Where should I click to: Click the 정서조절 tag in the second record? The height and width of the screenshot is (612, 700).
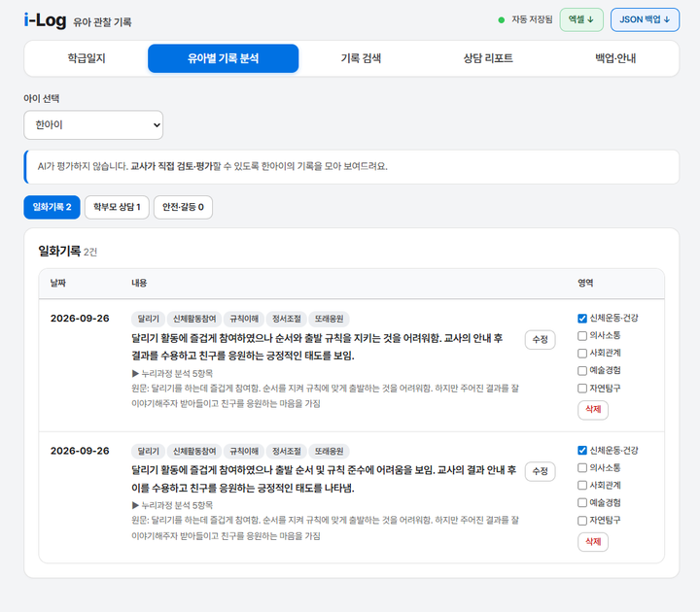click(287, 452)
